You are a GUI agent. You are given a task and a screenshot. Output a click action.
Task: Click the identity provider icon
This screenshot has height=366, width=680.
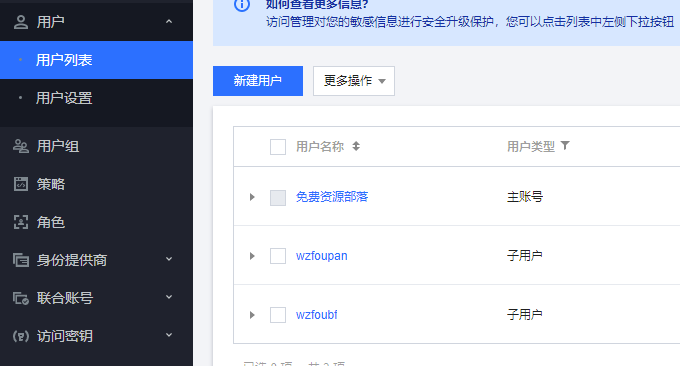tap(21, 260)
